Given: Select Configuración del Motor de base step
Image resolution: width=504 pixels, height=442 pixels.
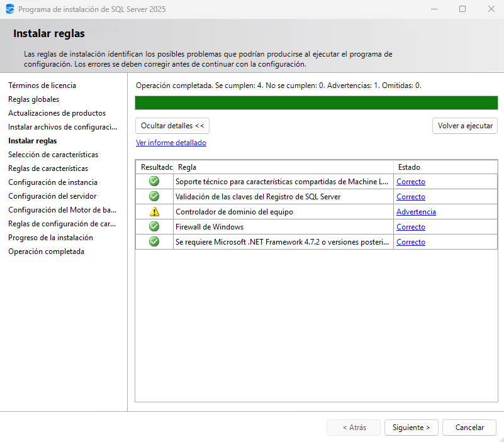Looking at the screenshot, I should pos(62,210).
